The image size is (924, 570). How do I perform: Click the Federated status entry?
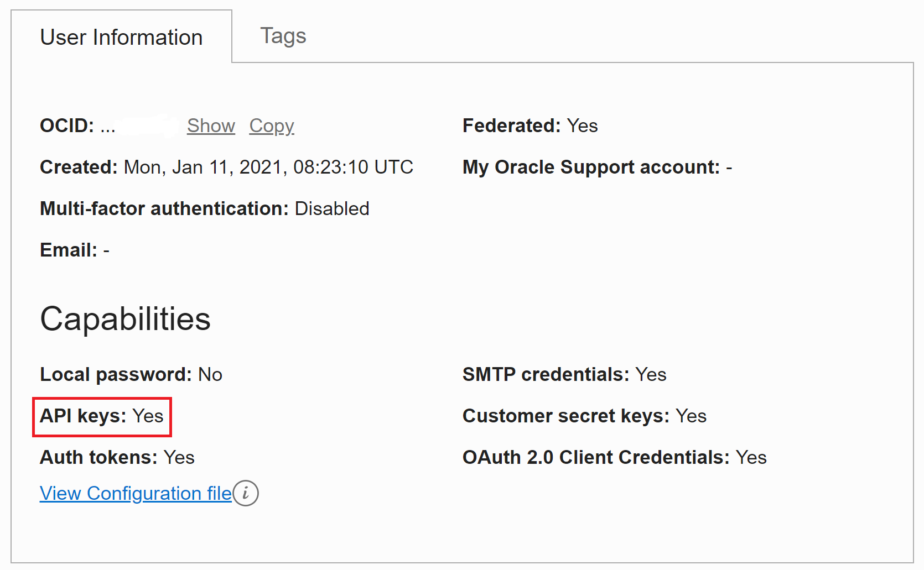click(530, 125)
